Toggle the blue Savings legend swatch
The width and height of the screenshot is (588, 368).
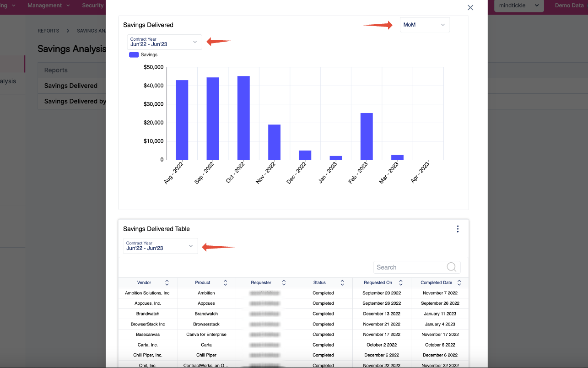pyautogui.click(x=134, y=54)
